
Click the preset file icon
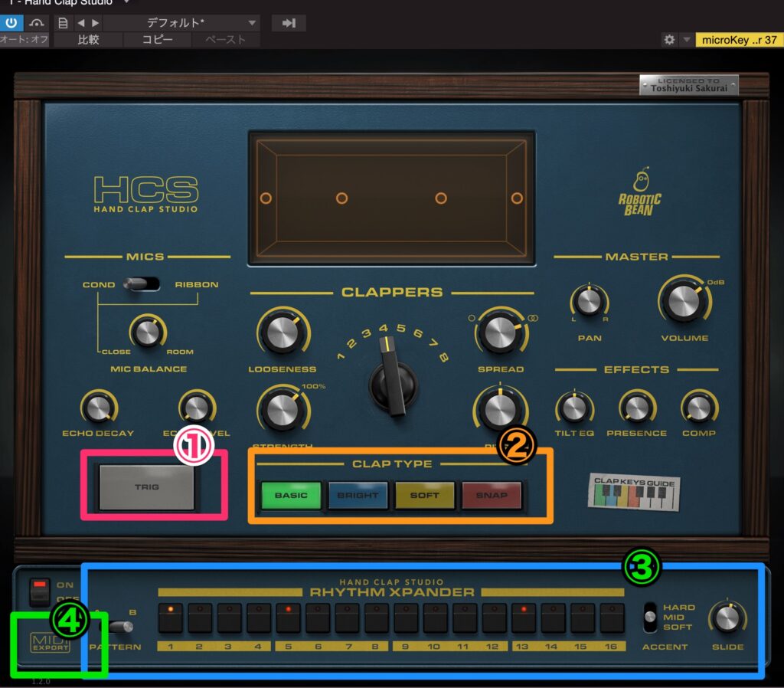[x=63, y=23]
